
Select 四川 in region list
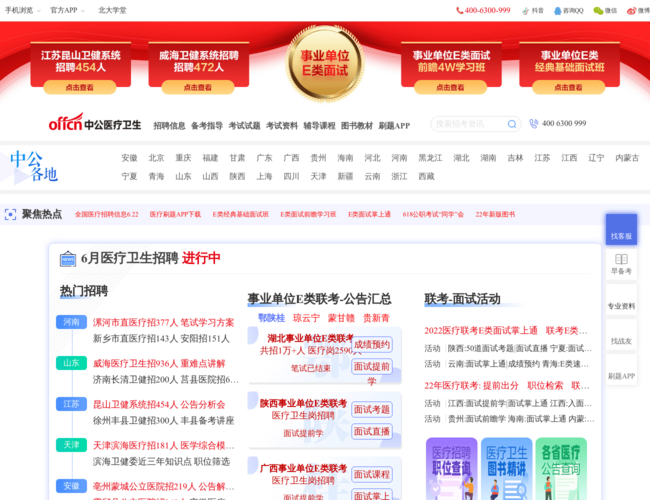pyautogui.click(x=291, y=176)
